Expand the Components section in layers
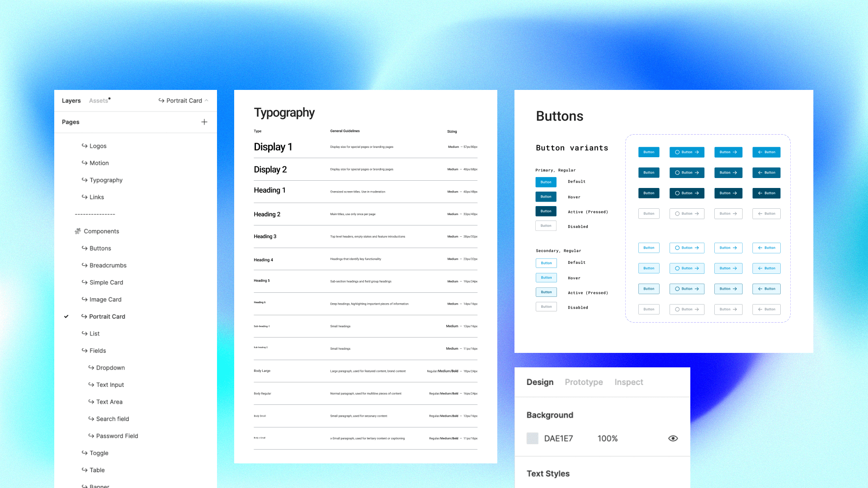868x488 pixels. 101,231
